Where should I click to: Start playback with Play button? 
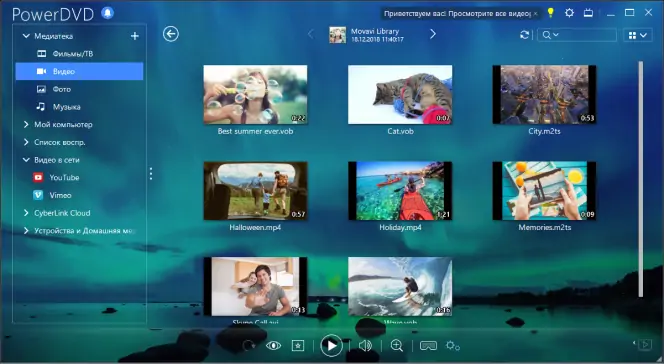[x=331, y=345]
